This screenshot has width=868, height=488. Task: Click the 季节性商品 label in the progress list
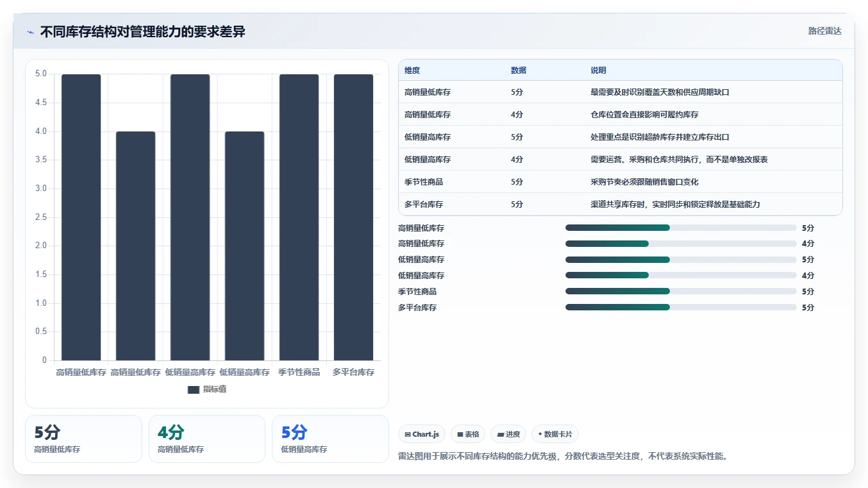[417, 292]
